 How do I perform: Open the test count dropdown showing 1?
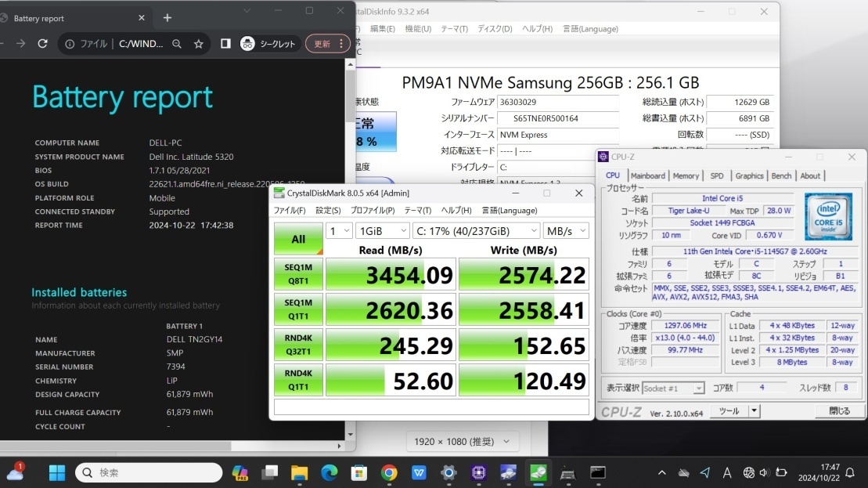point(338,231)
